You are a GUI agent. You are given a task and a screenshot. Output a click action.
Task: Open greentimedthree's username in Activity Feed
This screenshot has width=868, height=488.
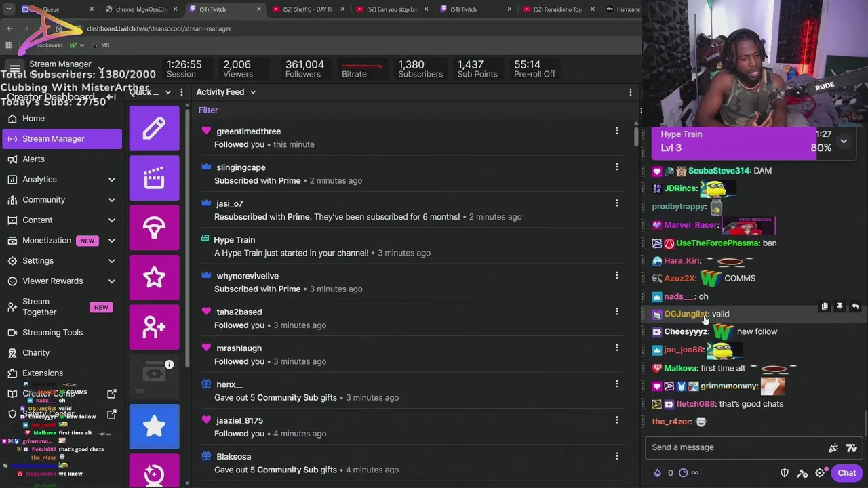pyautogui.click(x=248, y=131)
